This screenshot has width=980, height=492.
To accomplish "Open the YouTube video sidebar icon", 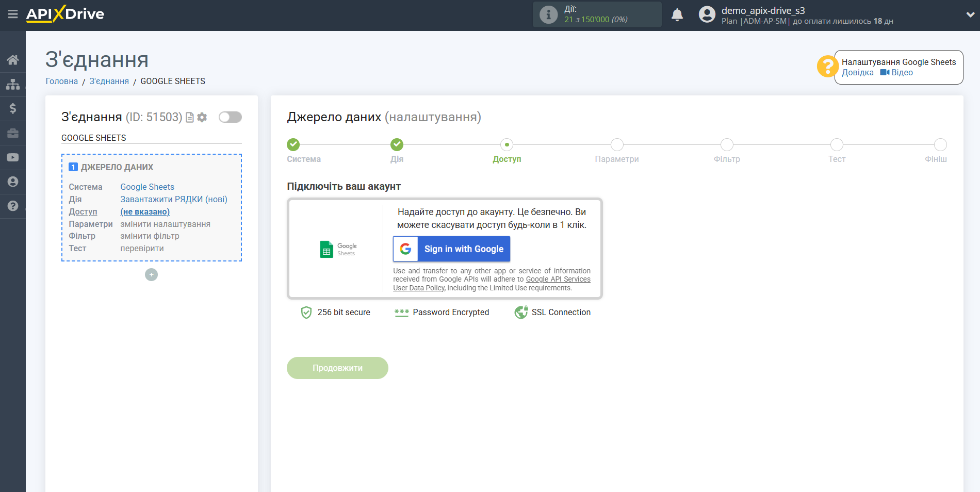I will (x=13, y=157).
